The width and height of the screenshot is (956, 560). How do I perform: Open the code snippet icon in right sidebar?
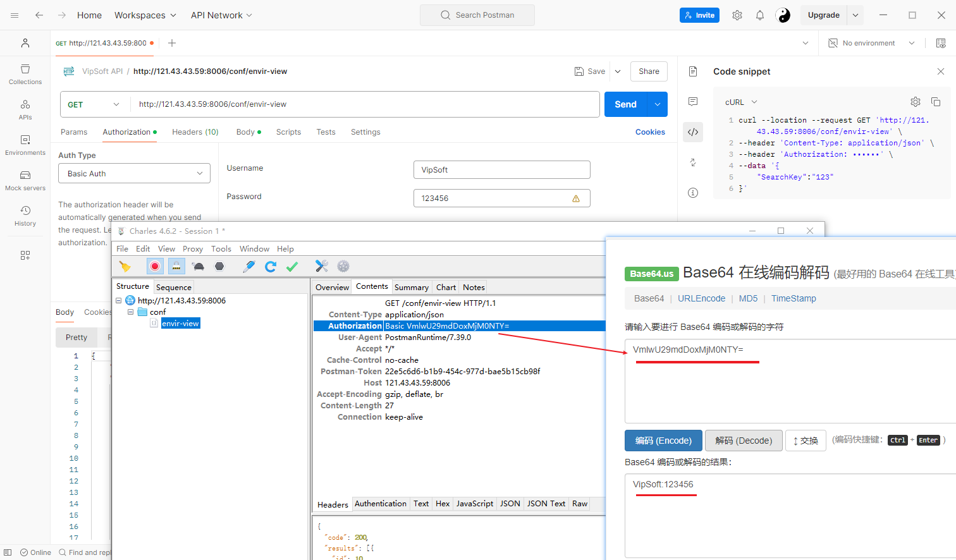point(693,132)
